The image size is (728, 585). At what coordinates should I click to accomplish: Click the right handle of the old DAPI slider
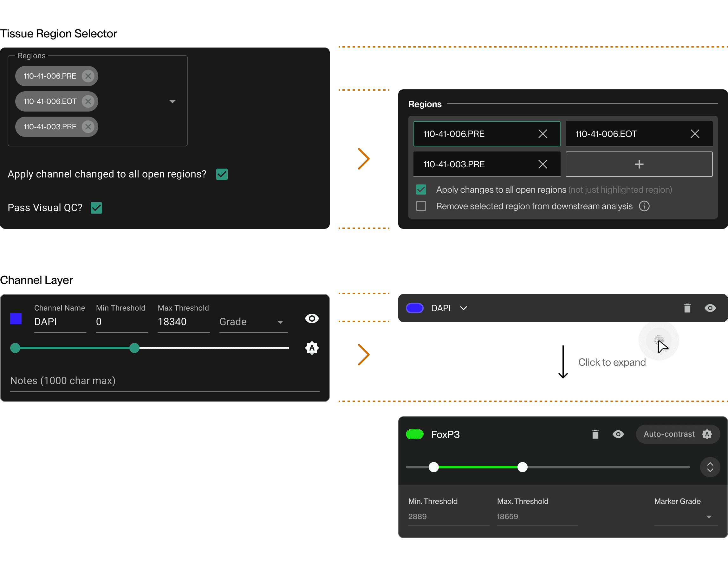[134, 348]
